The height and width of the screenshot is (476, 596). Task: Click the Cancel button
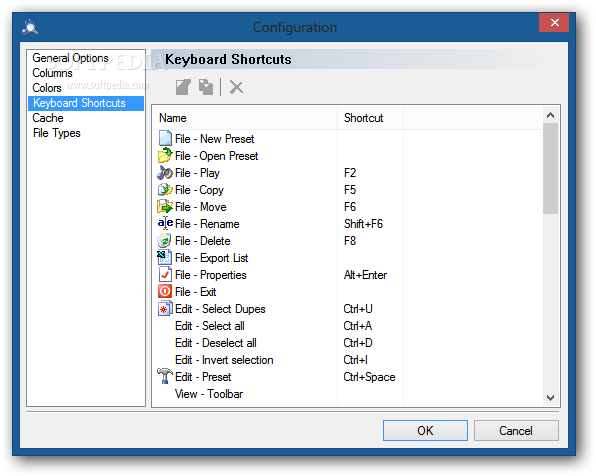click(516, 430)
